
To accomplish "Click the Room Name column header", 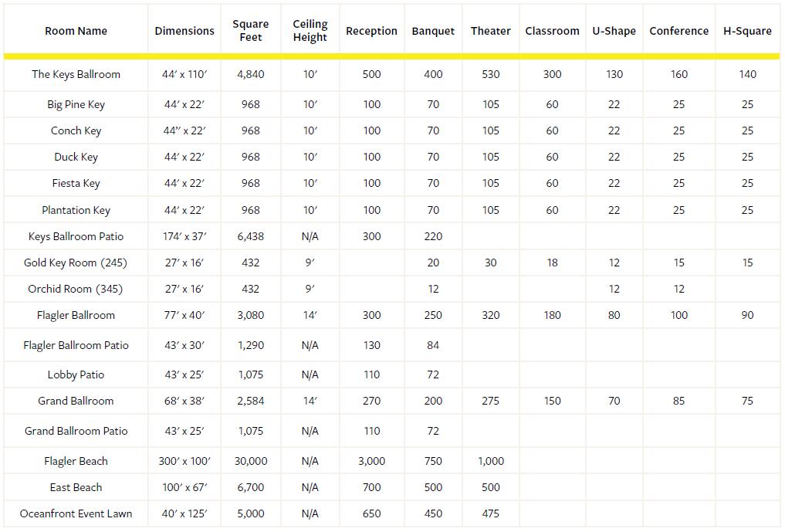I will (76, 31).
